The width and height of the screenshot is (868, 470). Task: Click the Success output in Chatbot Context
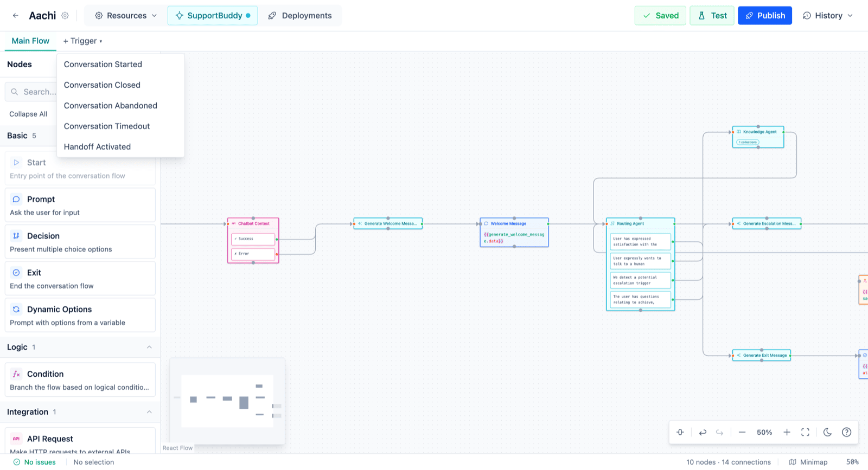click(x=253, y=239)
